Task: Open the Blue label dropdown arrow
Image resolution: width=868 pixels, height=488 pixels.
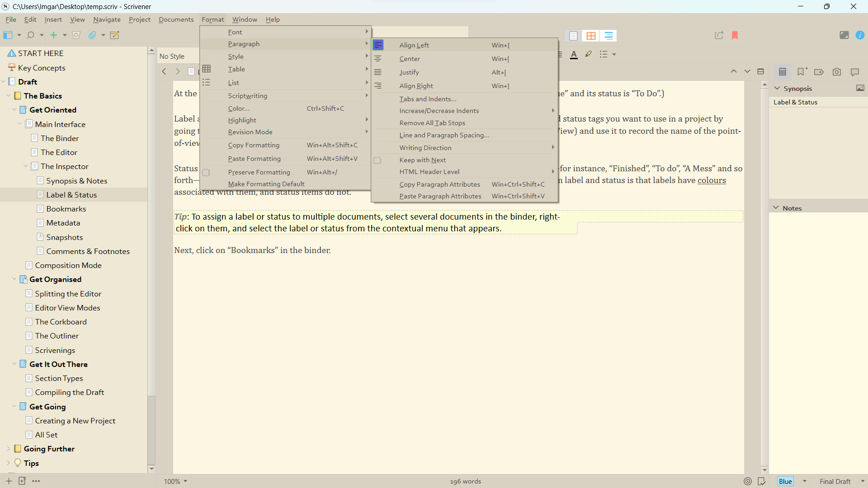Action: pos(805,481)
